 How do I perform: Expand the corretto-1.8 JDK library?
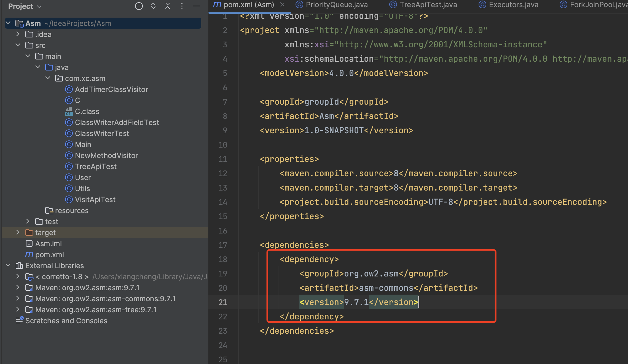18,276
